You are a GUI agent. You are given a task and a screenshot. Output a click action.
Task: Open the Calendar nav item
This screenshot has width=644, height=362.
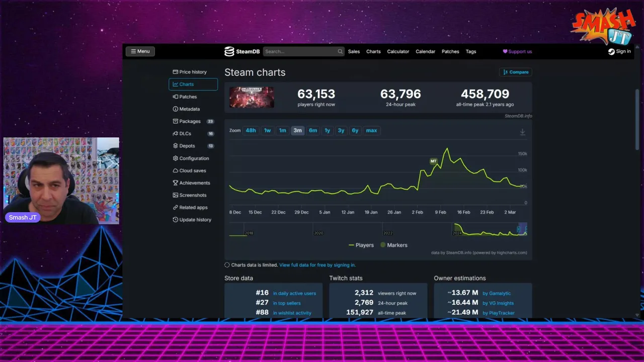click(425, 51)
